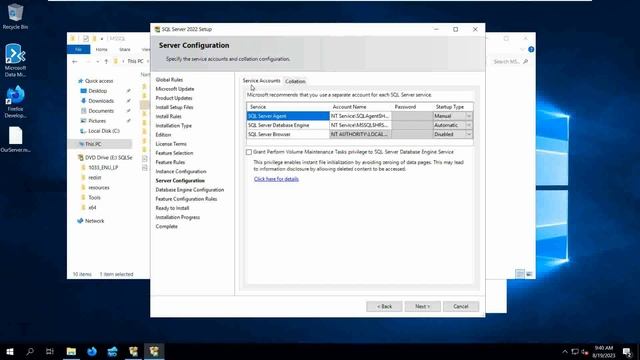Open the 'Click here for details' link

[x=276, y=179]
